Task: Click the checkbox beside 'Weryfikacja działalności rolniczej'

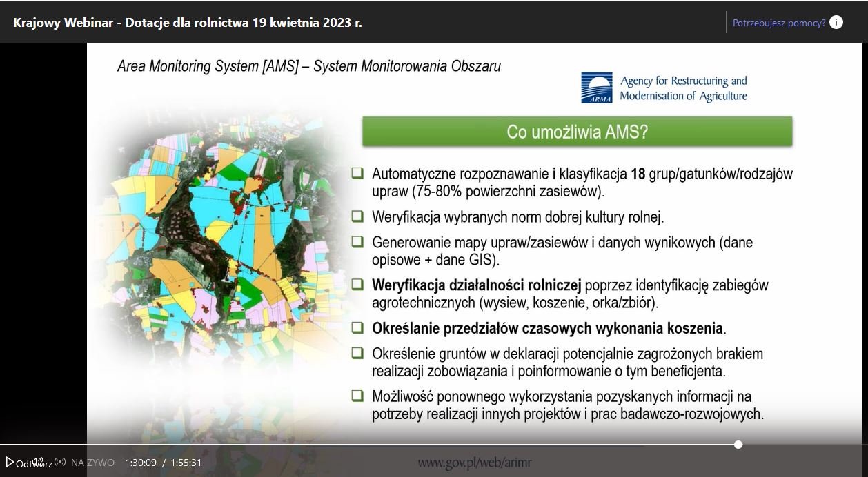Action: coord(357,284)
